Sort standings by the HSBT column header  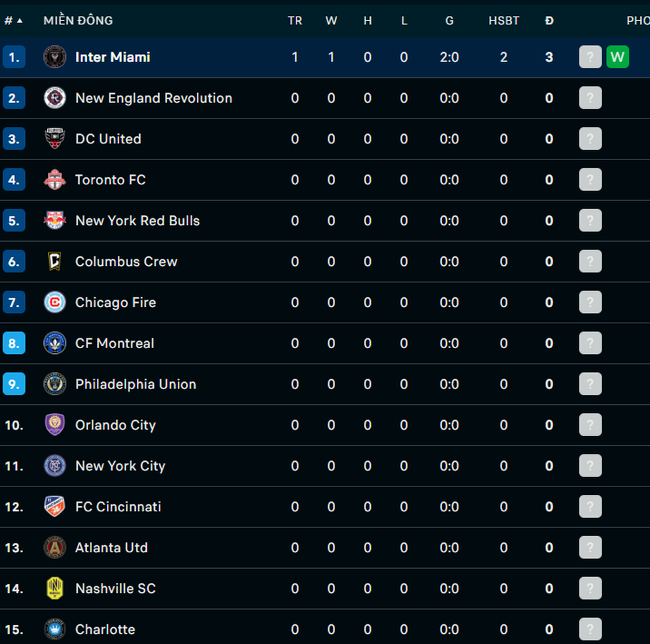[503, 20]
